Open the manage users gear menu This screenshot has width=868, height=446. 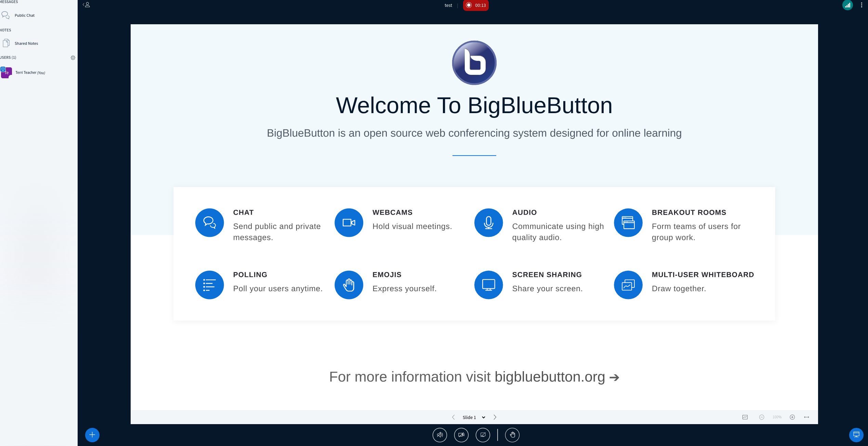[x=73, y=58]
